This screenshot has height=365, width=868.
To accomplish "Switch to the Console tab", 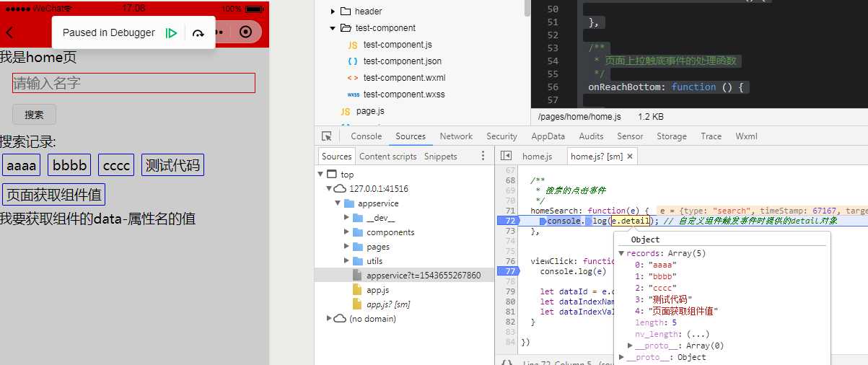I will click(367, 136).
